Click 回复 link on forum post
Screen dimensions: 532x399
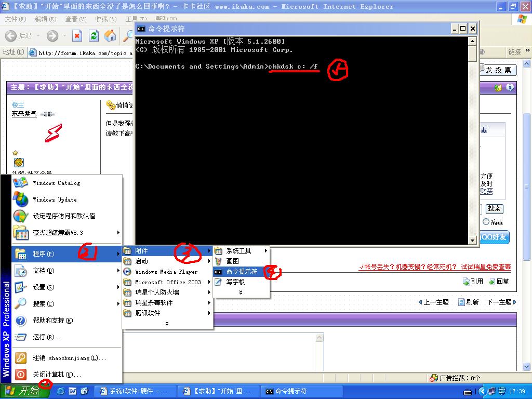499,282
